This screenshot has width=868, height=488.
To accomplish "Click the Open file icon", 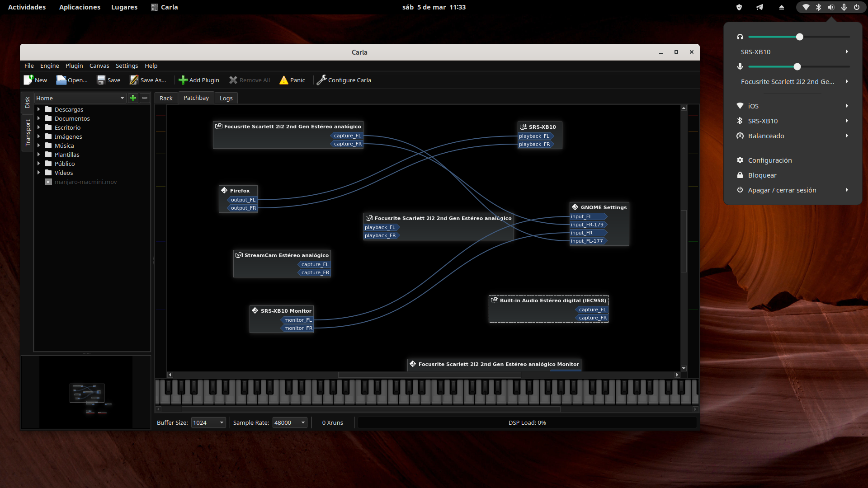I will click(x=61, y=80).
